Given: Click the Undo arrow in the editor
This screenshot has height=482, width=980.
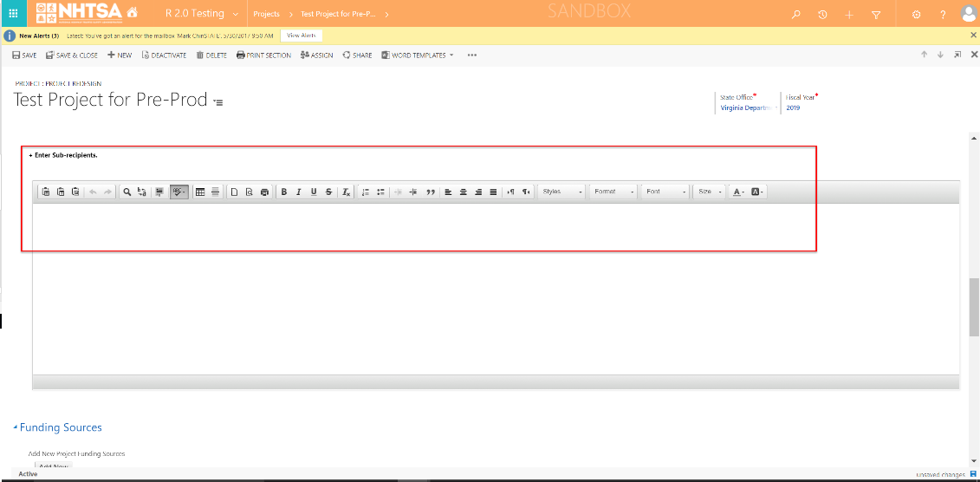Looking at the screenshot, I should pos(93,192).
